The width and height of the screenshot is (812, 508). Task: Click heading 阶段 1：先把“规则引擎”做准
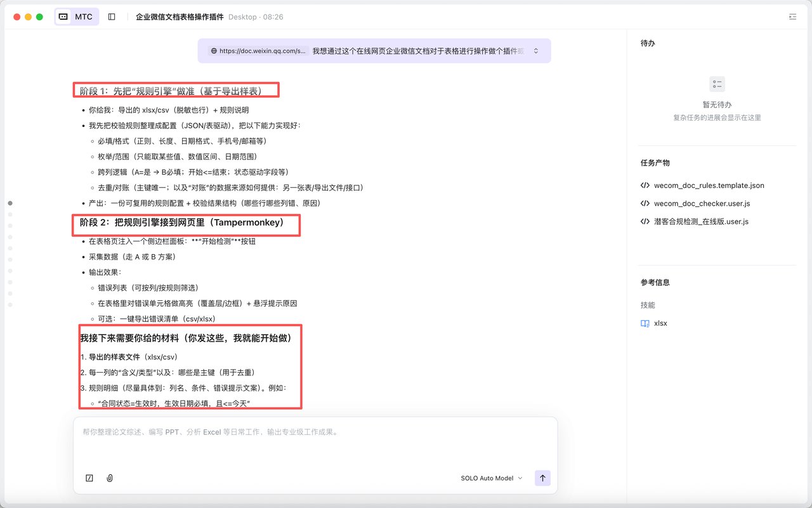pyautogui.click(x=171, y=91)
